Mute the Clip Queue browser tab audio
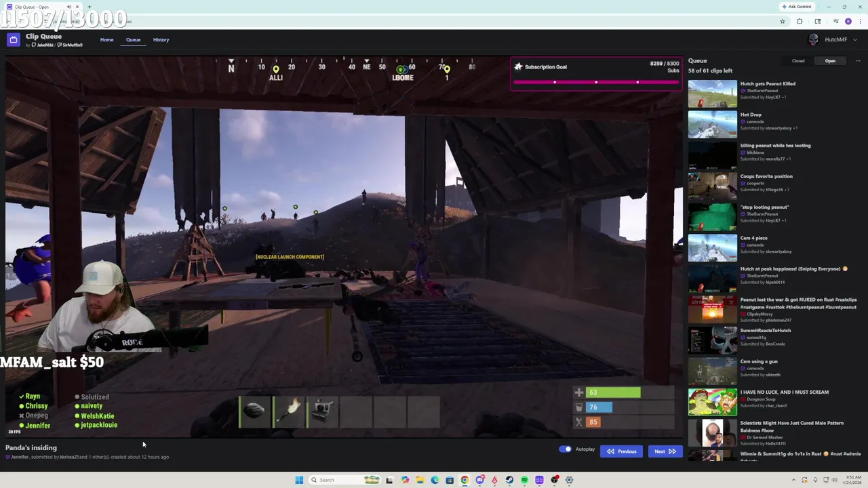The width and height of the screenshot is (868, 488). pos(68,7)
